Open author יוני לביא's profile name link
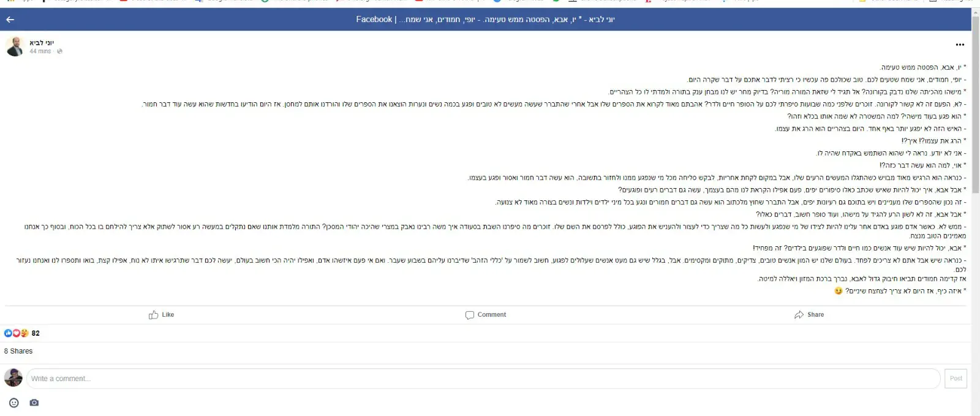The image size is (980, 416). [x=42, y=42]
